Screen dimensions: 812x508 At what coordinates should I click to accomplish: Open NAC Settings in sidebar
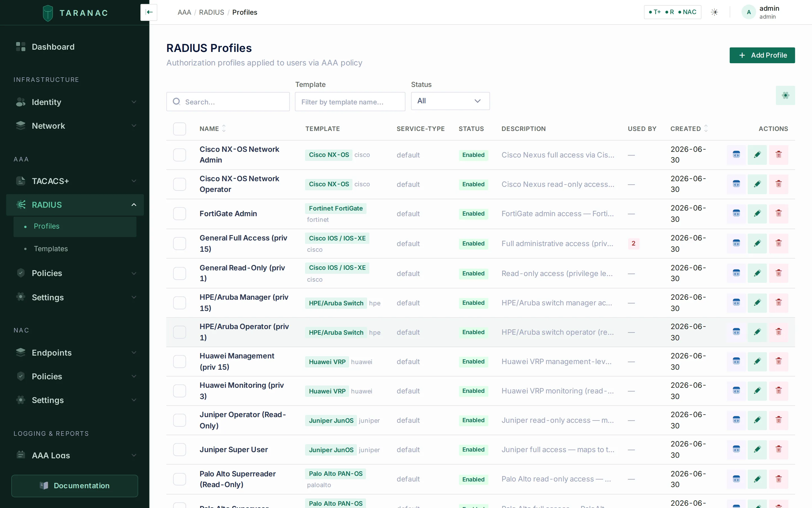tap(75, 400)
